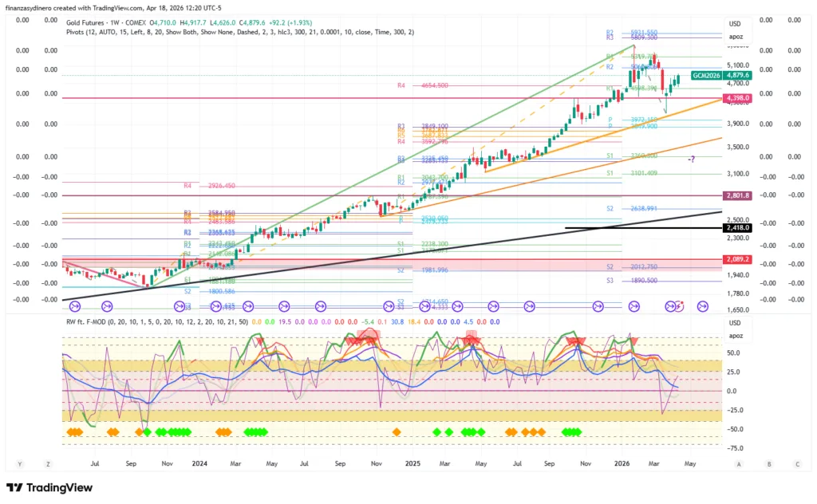
Task: Click the A scale letter at bottom right
Action: pyautogui.click(x=739, y=463)
